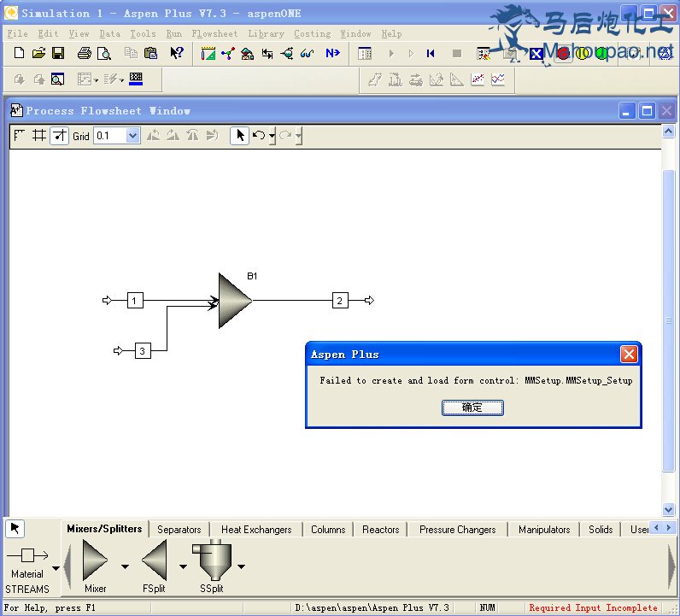The image size is (680, 616).
Task: Open the Streams input icon
Action: click(x=267, y=53)
